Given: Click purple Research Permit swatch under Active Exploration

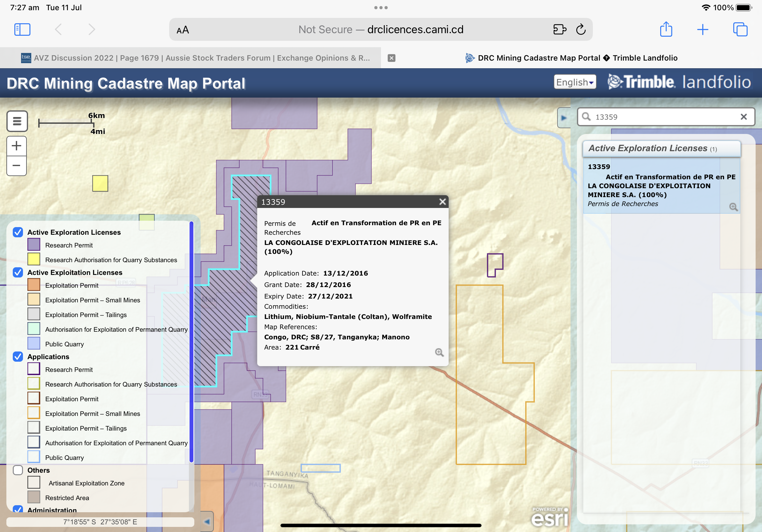Looking at the screenshot, I should coord(34,245).
